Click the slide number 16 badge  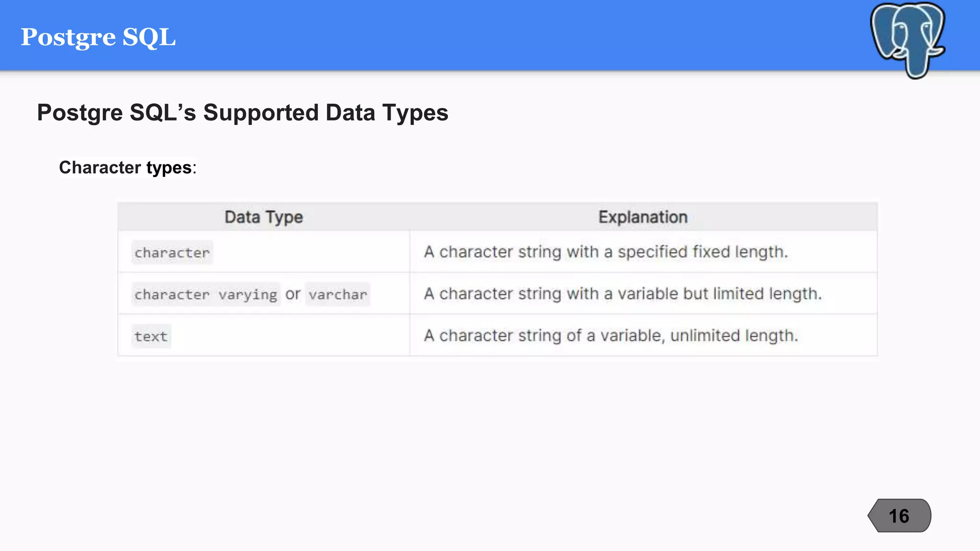899,516
